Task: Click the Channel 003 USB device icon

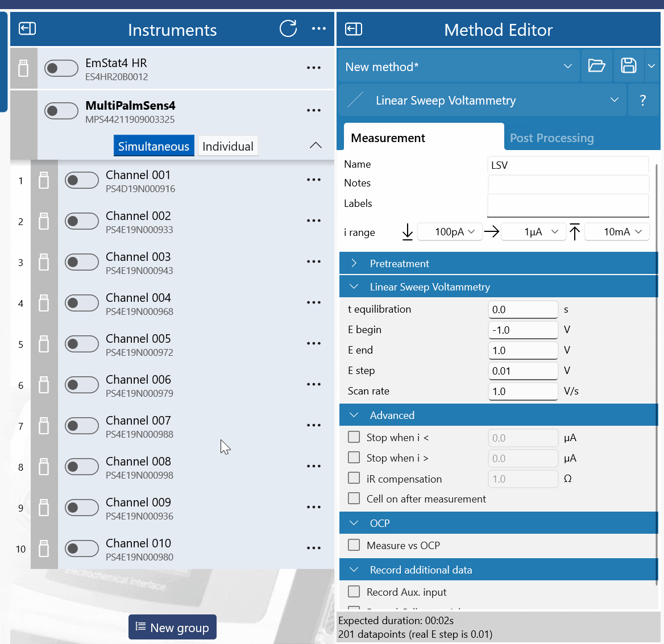Action: [44, 262]
